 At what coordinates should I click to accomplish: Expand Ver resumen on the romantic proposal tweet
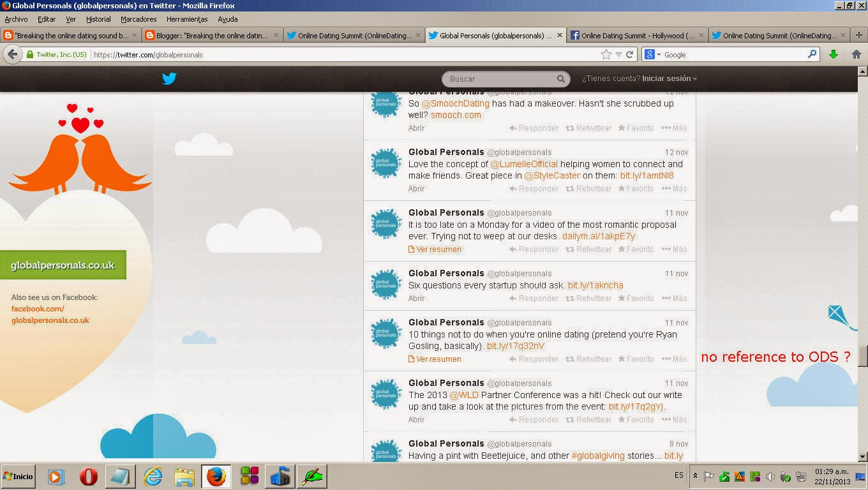tap(435, 249)
